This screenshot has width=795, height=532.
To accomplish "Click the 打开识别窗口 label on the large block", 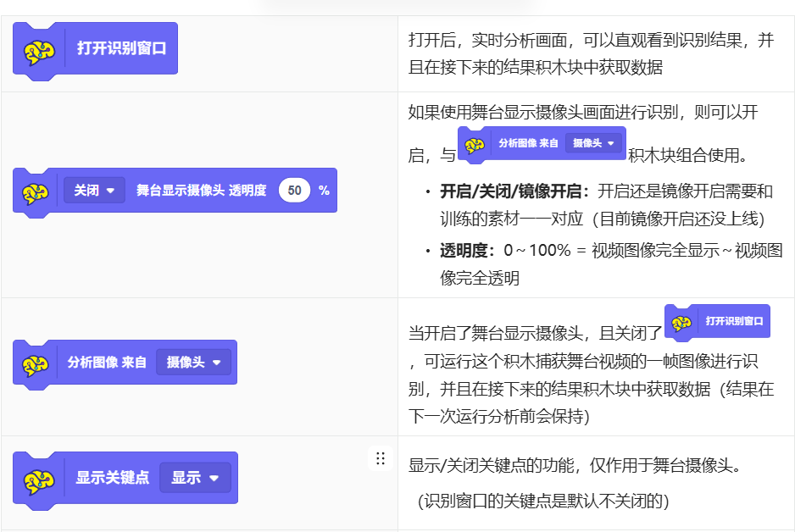I will coord(121,48).
